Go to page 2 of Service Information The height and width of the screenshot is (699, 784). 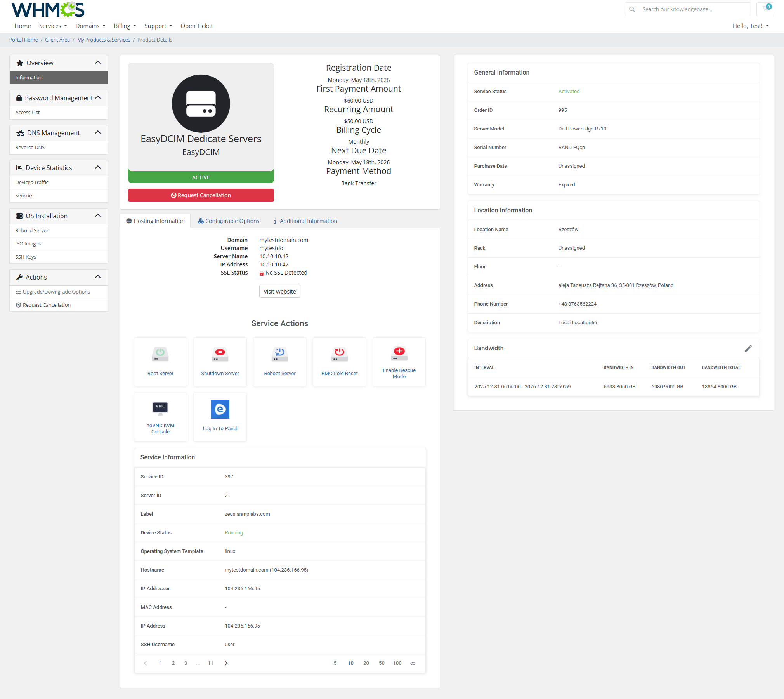pyautogui.click(x=173, y=663)
